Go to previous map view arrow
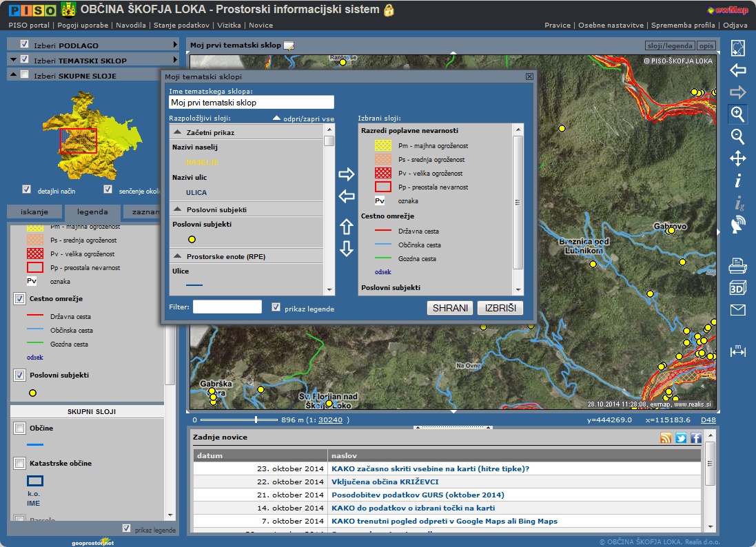 click(738, 70)
